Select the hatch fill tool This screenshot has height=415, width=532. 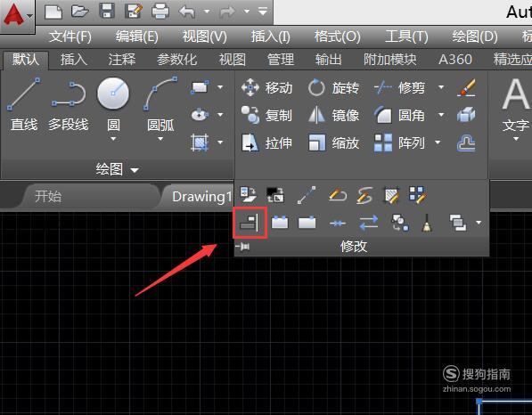point(200,142)
